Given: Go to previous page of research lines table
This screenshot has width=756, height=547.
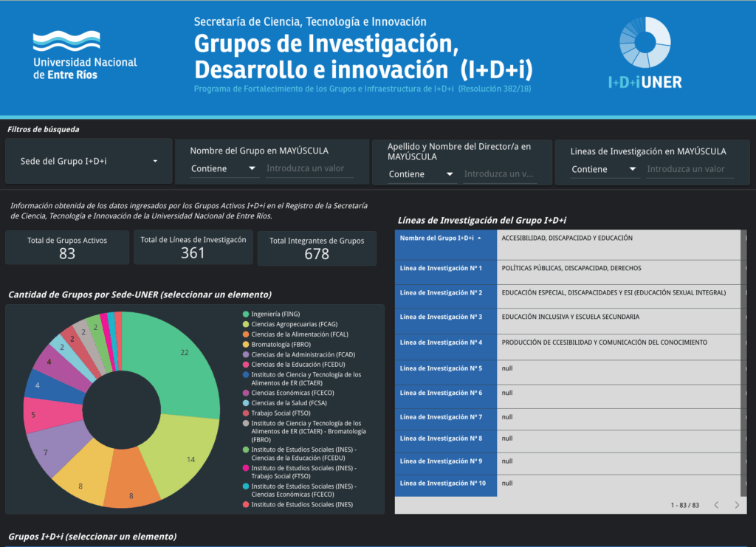Looking at the screenshot, I should click(x=716, y=505).
